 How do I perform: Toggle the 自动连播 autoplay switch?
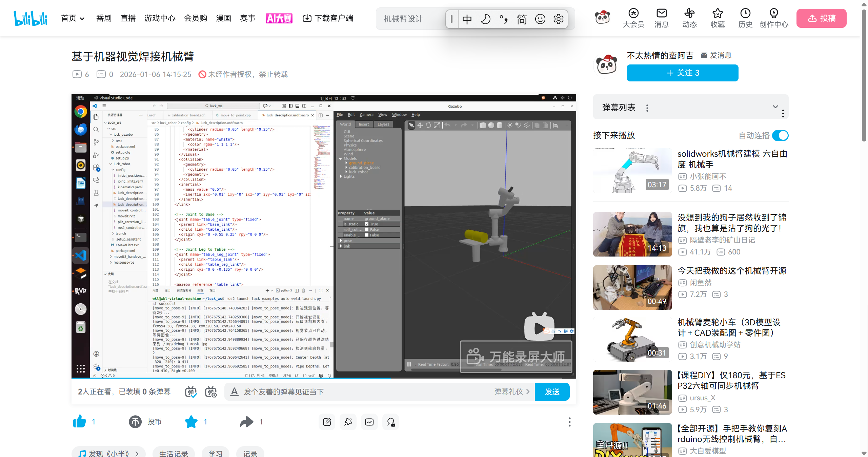(x=780, y=135)
